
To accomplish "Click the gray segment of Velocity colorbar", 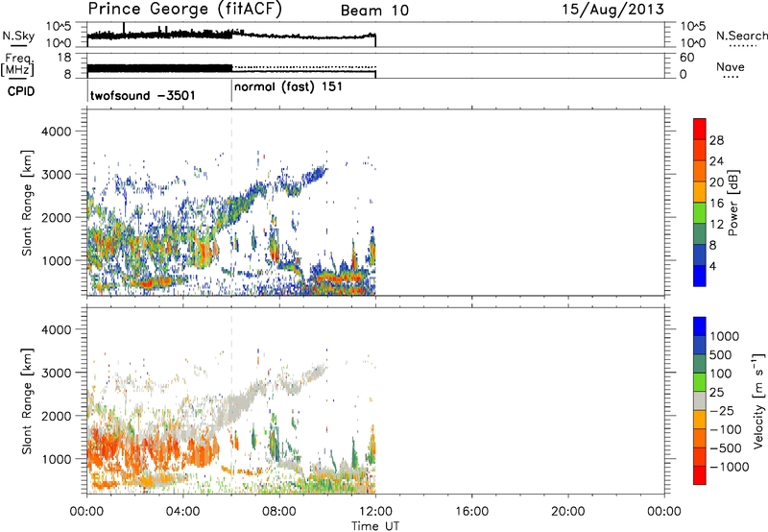I will 700,400.
